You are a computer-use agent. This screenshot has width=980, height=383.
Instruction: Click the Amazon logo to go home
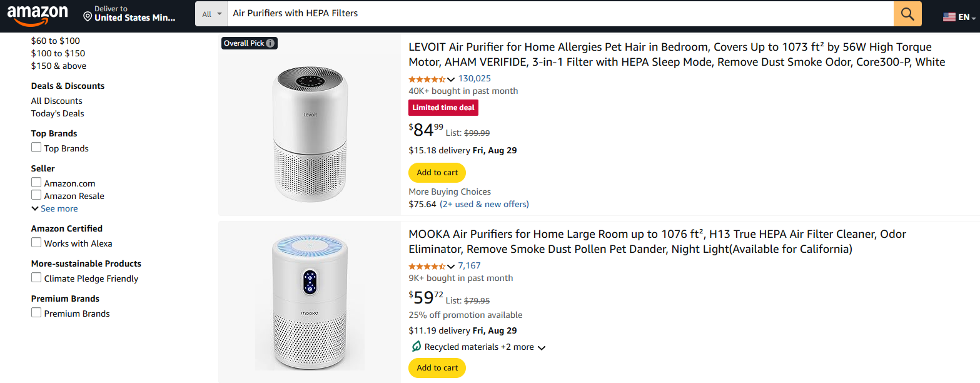(39, 16)
